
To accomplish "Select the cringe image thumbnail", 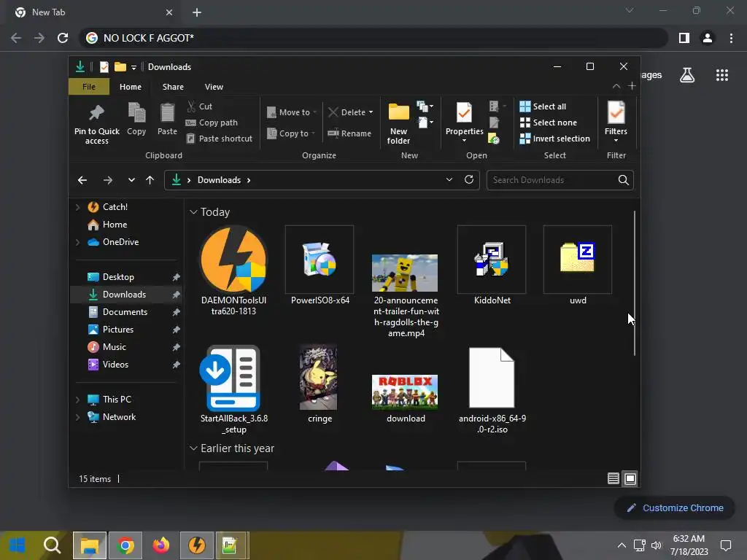I will coord(319,377).
